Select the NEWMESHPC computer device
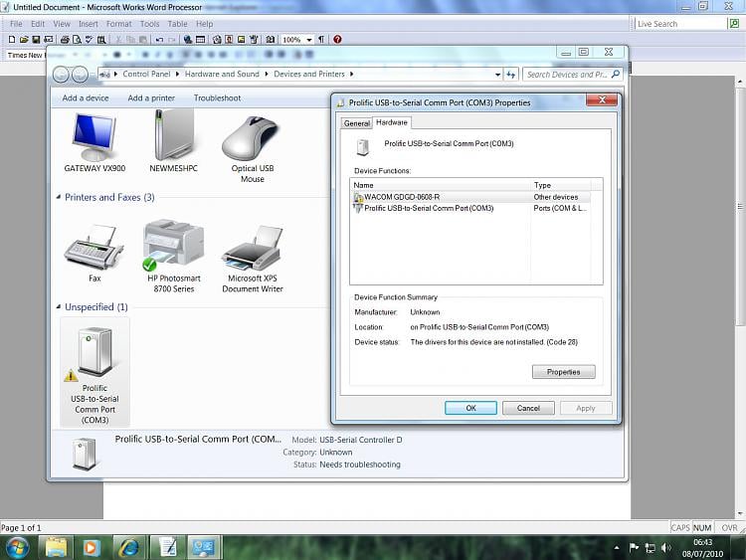 pyautogui.click(x=173, y=141)
